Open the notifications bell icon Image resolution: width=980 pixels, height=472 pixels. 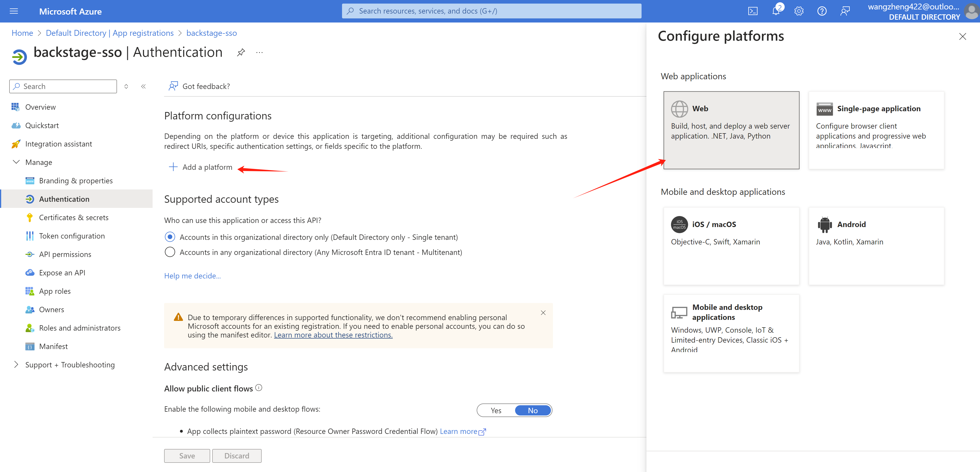coord(776,11)
